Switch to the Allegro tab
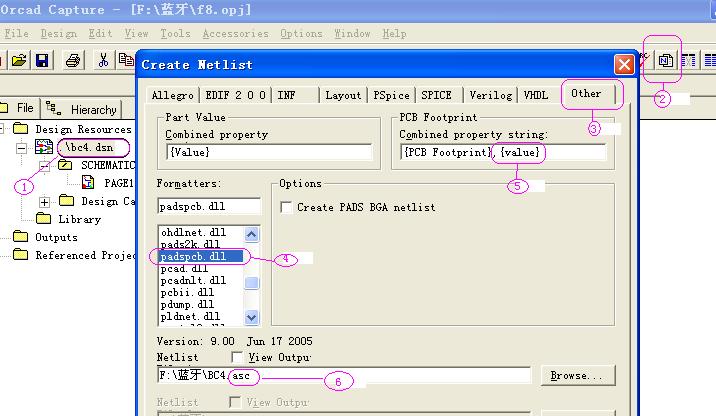716x416 pixels. (x=173, y=95)
